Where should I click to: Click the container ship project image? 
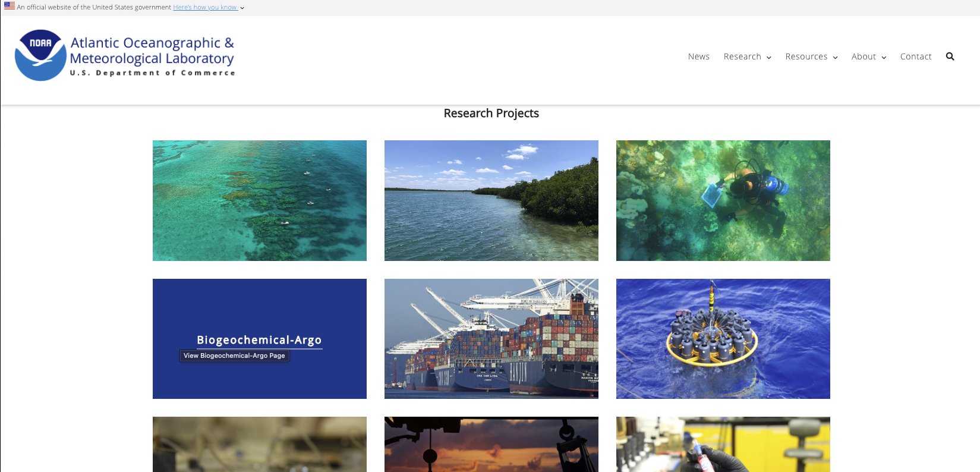point(491,339)
